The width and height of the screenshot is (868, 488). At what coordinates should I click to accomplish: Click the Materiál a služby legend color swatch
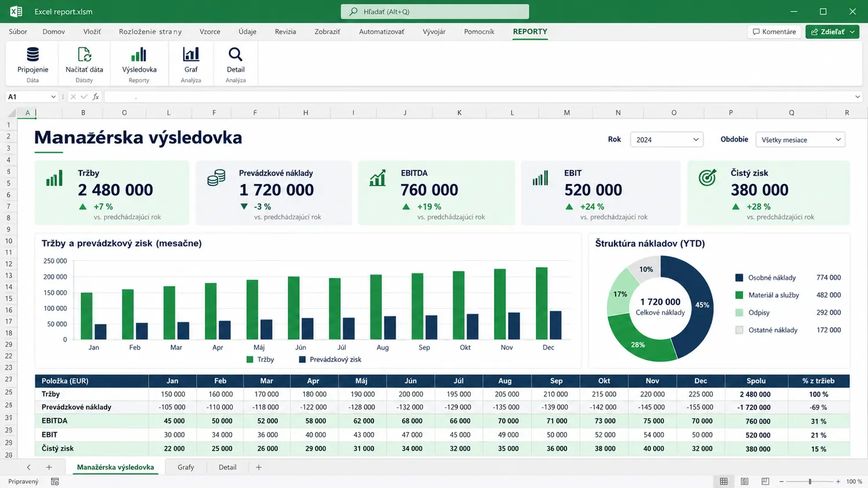(739, 295)
